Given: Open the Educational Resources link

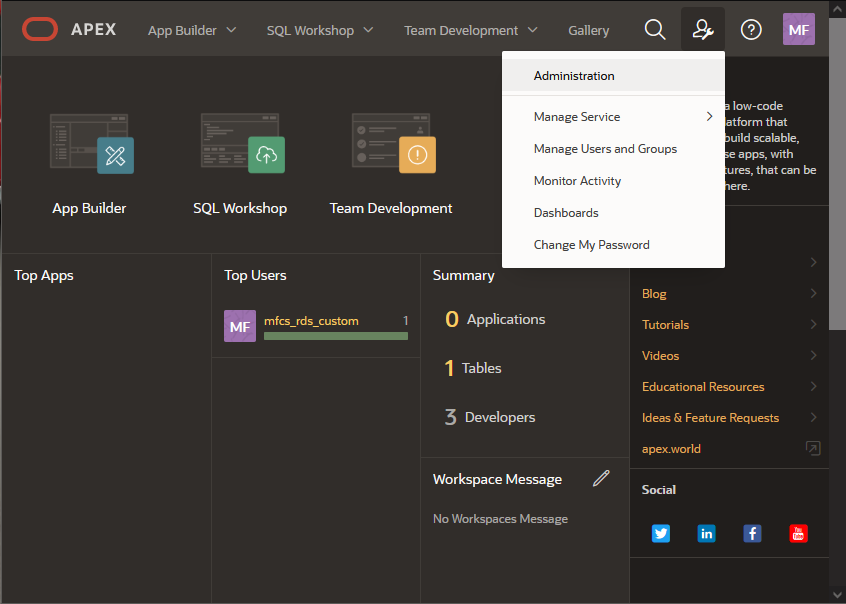Looking at the screenshot, I should click(x=703, y=386).
